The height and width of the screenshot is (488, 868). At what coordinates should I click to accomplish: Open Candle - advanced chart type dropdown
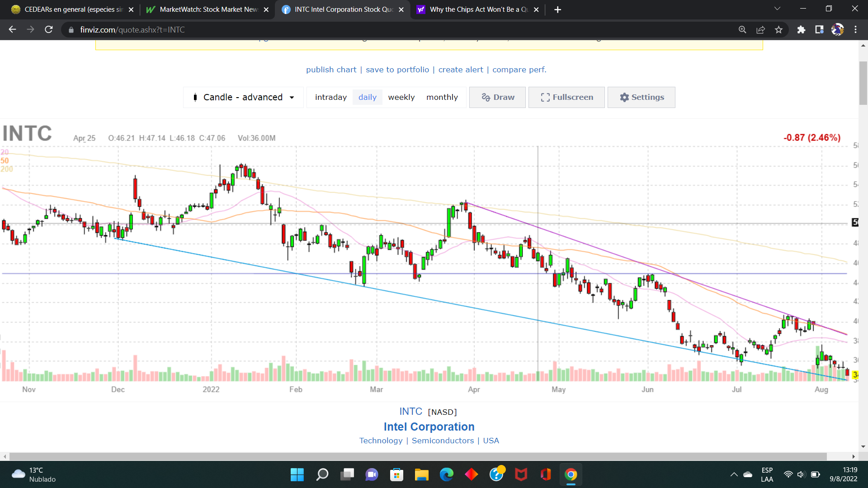(x=244, y=97)
